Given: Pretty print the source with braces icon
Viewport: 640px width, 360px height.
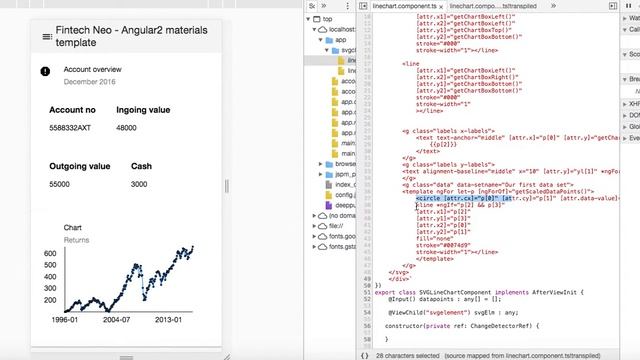Looking at the screenshot, I should (x=364, y=356).
